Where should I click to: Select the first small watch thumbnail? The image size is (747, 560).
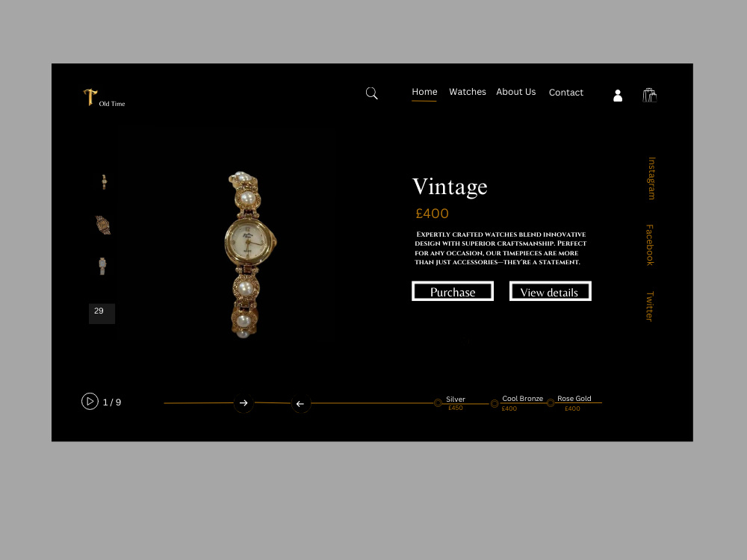click(104, 182)
